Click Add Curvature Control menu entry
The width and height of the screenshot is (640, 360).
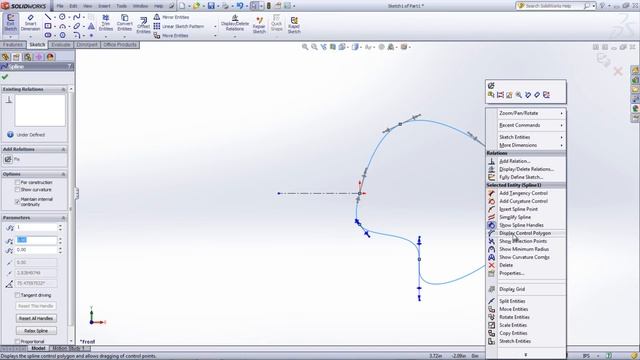click(x=523, y=201)
